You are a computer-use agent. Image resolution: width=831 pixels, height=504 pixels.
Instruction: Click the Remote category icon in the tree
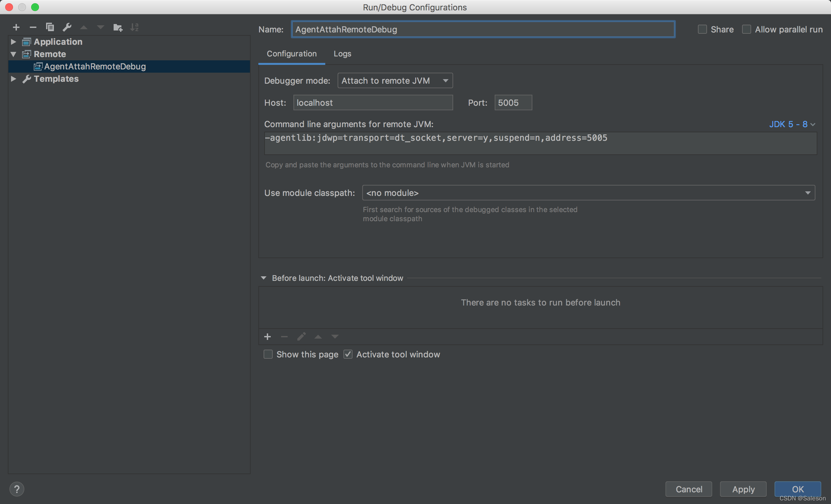tap(26, 54)
